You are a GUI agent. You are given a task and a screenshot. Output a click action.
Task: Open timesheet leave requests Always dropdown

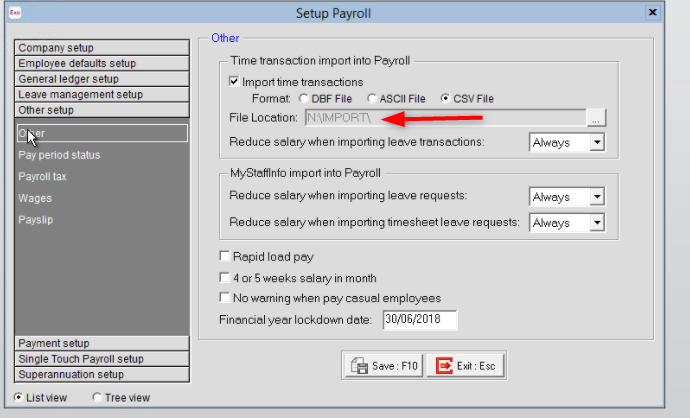click(597, 223)
